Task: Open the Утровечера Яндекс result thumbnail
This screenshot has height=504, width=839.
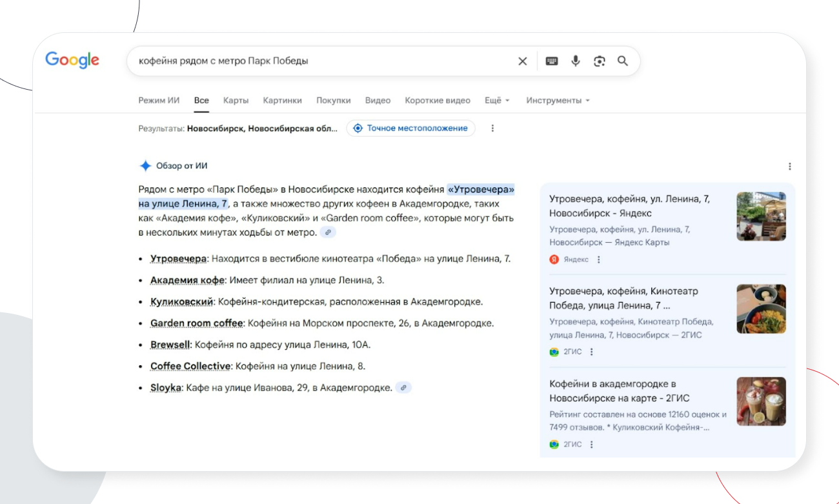Action: (761, 216)
